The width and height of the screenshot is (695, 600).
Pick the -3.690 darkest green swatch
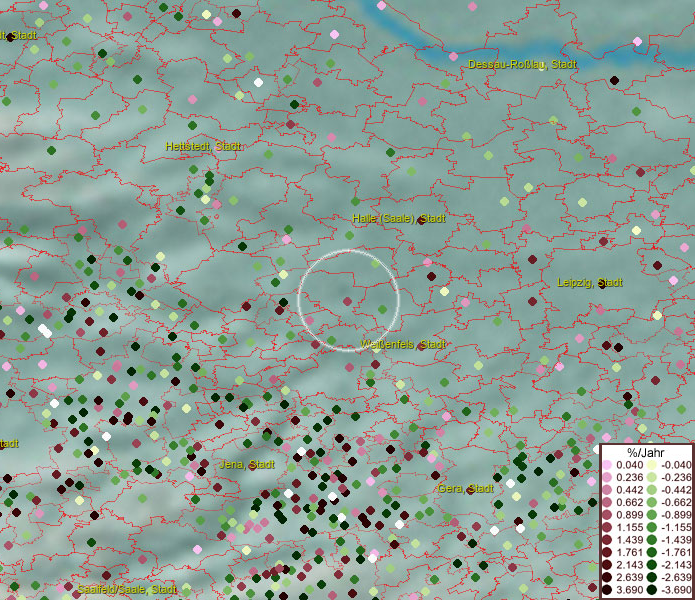pos(652,590)
